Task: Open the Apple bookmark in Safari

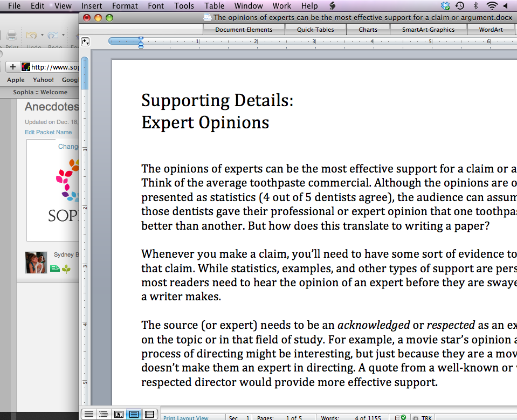Action: [x=16, y=80]
